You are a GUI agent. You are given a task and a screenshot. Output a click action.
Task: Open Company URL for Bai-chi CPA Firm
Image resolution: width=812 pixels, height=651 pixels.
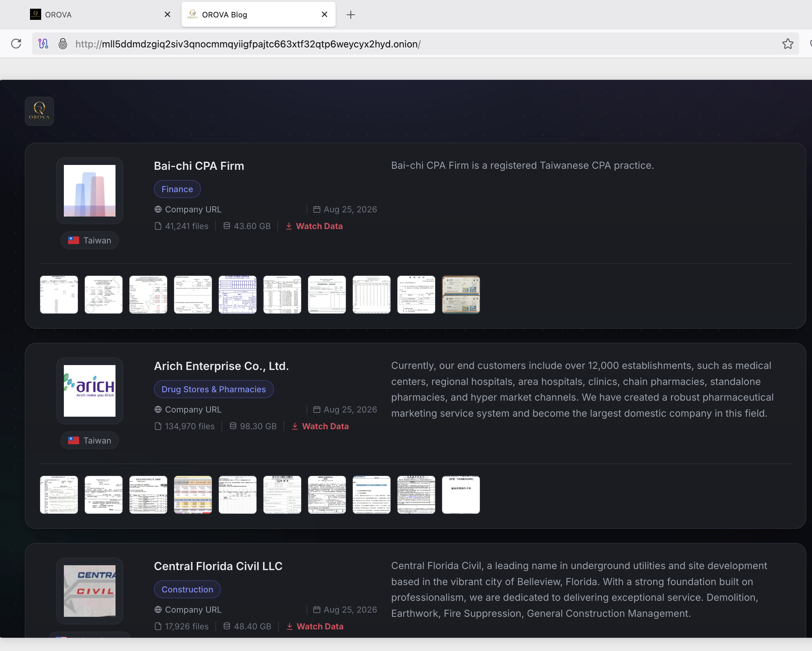tap(188, 210)
